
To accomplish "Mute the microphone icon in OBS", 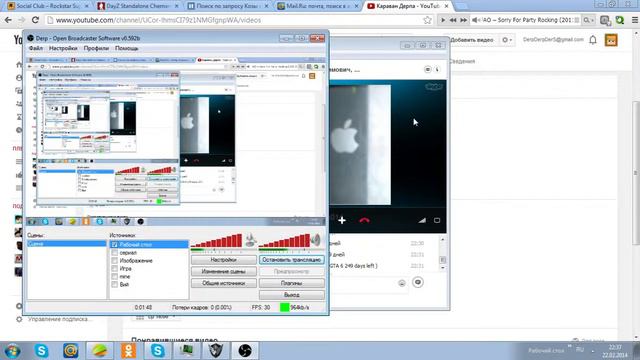I will coord(251,240).
